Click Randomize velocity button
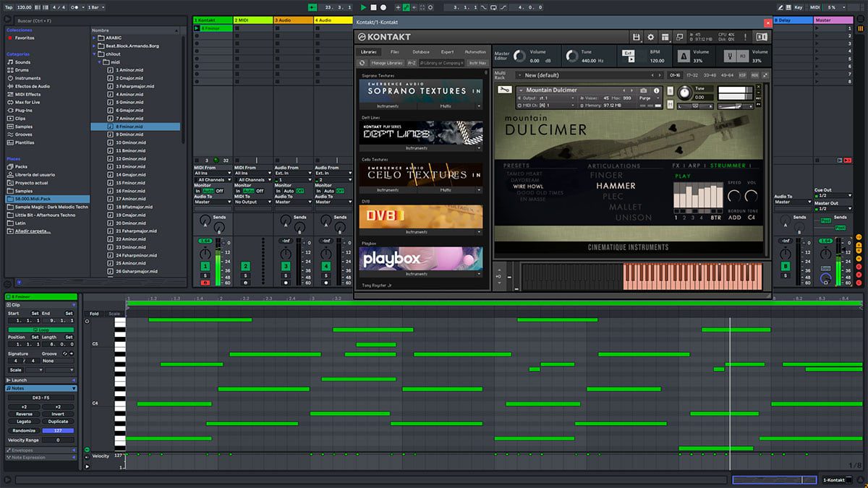 (x=24, y=430)
